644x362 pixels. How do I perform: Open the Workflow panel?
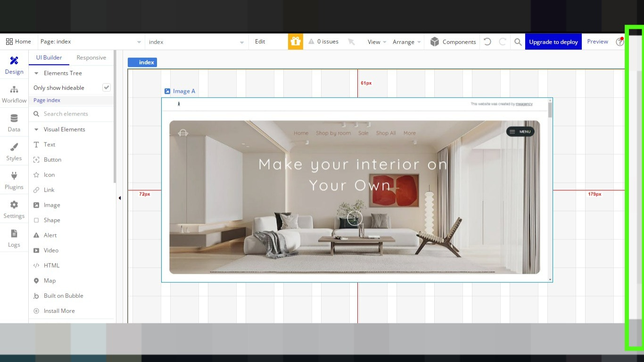coord(14,94)
